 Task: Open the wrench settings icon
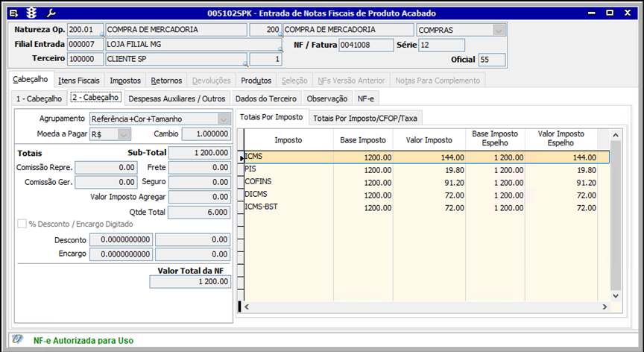51,13
